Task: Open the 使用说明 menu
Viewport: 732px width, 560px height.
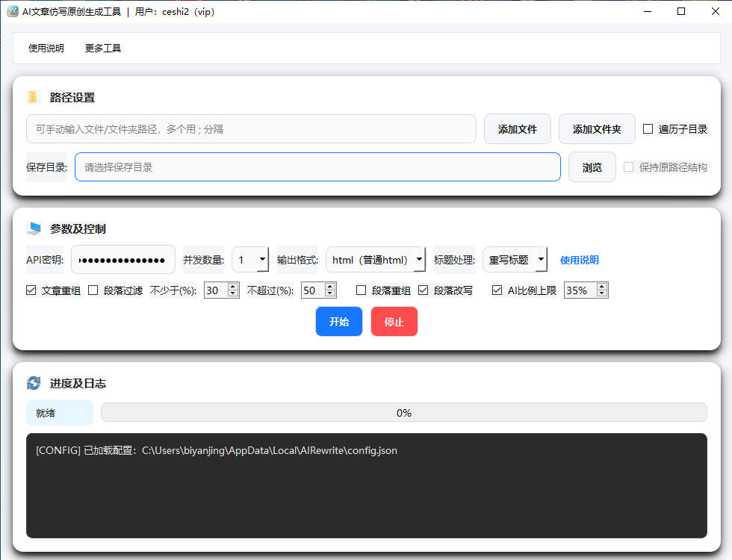Action: pos(46,48)
